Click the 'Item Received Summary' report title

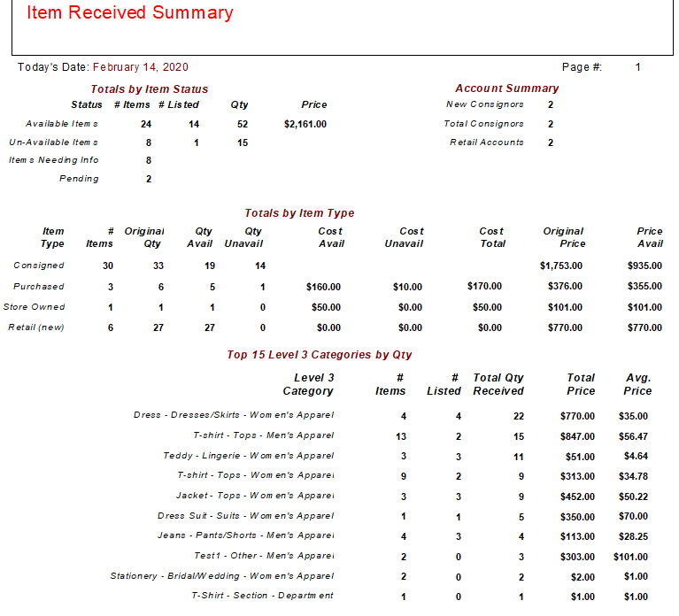130,12
